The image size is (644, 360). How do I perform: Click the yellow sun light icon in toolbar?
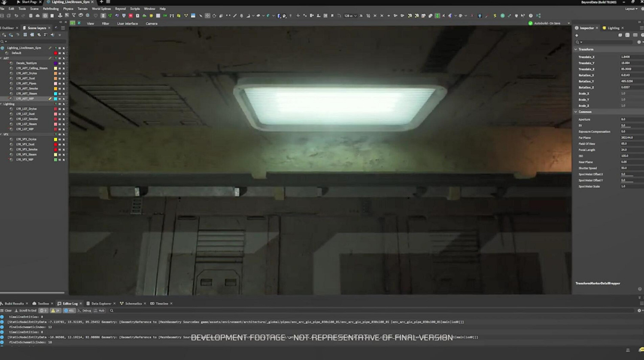point(151,16)
